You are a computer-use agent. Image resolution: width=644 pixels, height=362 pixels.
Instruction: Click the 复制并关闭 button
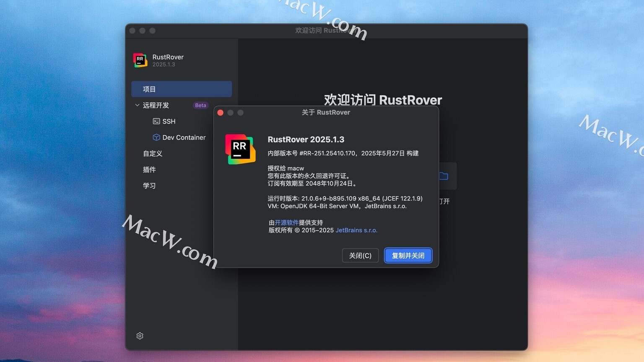(408, 256)
